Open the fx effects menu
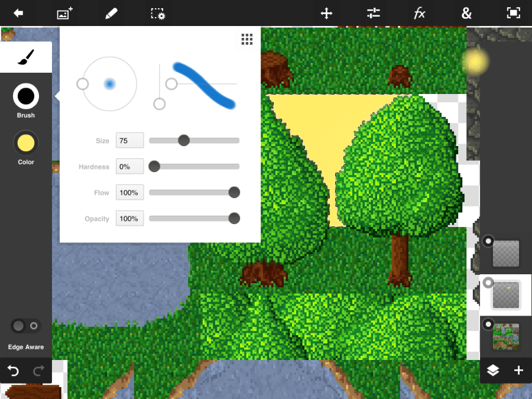 pos(420,13)
